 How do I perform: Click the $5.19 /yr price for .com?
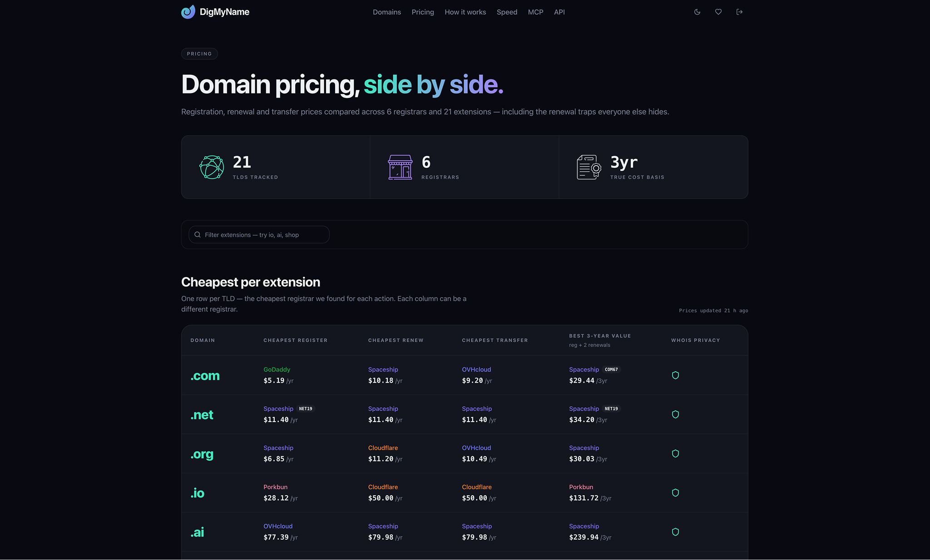pyautogui.click(x=278, y=381)
